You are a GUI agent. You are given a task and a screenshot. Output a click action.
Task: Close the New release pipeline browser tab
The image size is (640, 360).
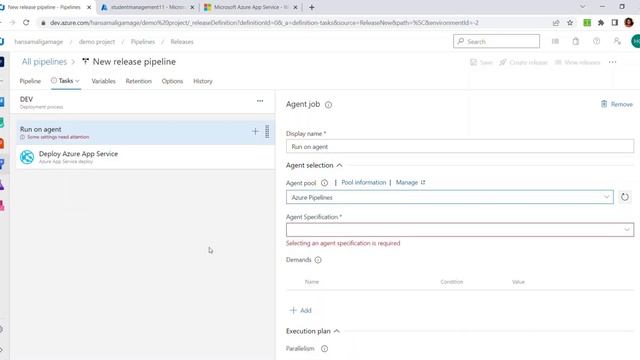89,7
